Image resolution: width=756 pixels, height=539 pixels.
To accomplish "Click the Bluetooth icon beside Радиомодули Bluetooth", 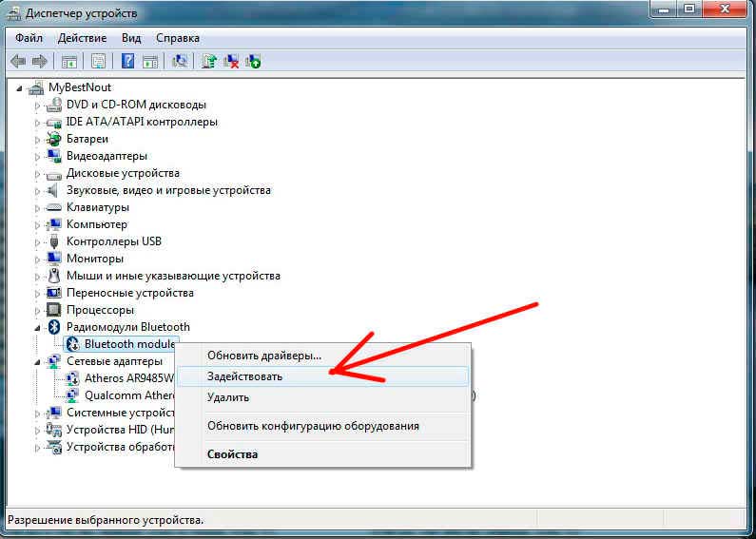I will coord(54,327).
